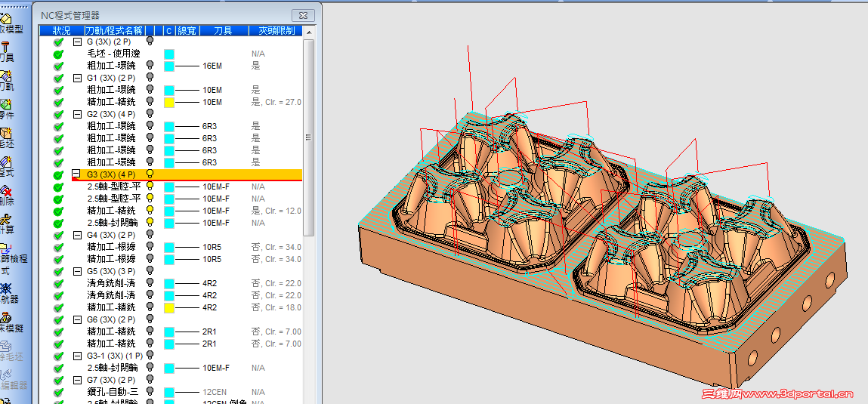Create a new toolpath (刀軌) from sidebar

(x=7, y=81)
